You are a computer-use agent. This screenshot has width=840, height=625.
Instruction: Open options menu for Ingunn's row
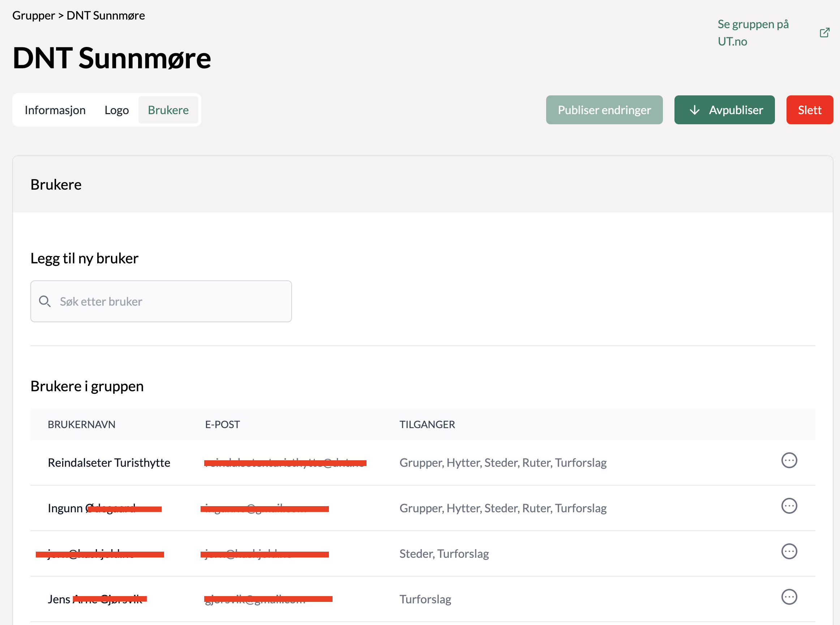[x=789, y=506]
